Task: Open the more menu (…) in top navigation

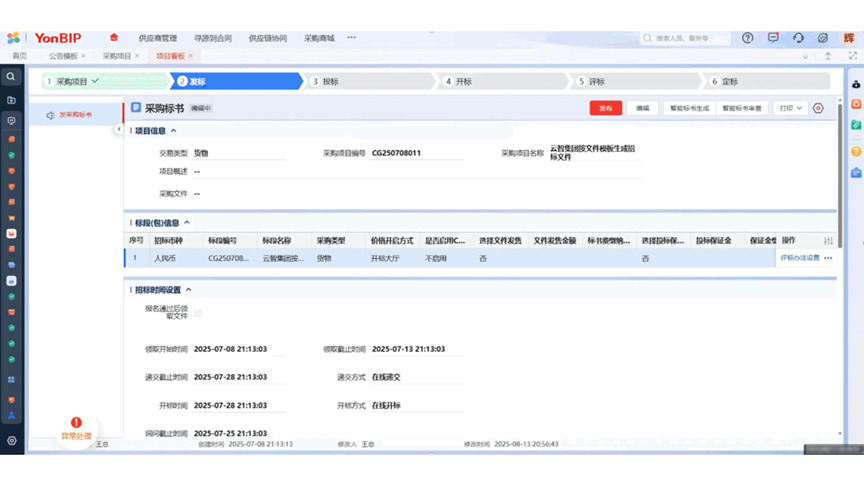Action: coord(352,37)
